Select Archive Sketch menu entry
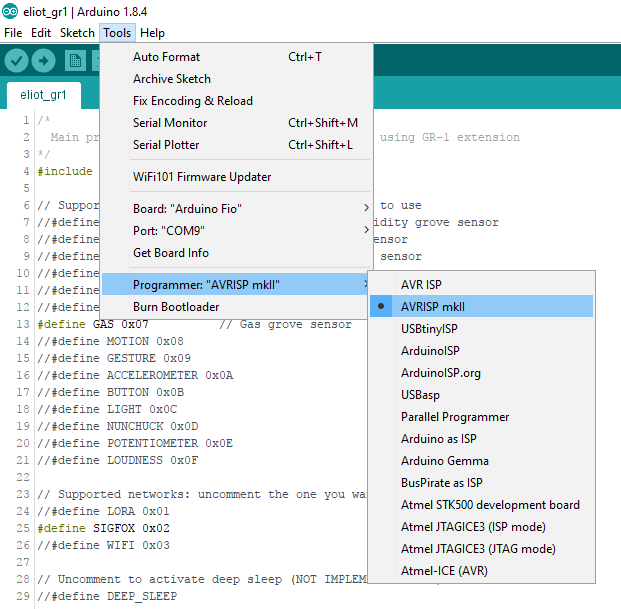Viewport: 621px width, 609px height. click(x=236, y=79)
